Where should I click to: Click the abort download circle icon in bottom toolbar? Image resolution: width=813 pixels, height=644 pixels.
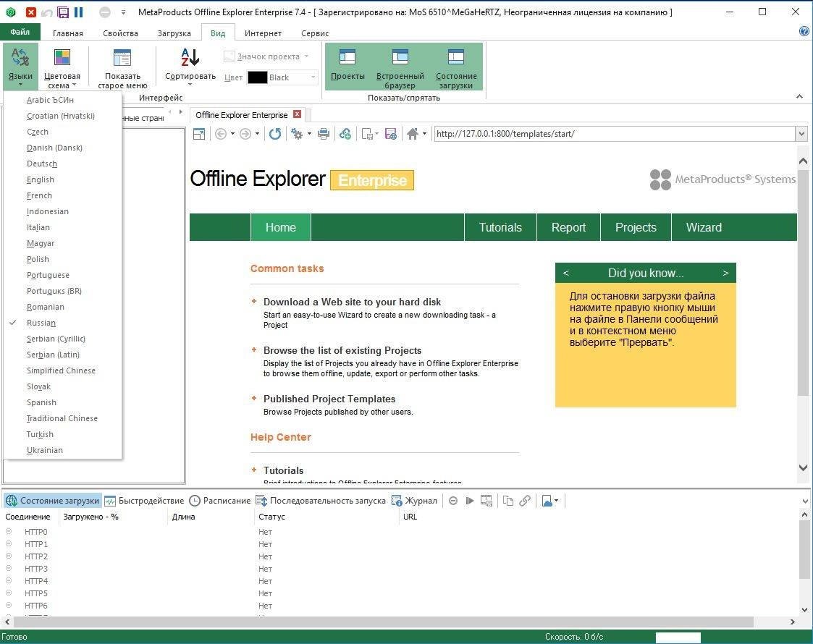453,501
